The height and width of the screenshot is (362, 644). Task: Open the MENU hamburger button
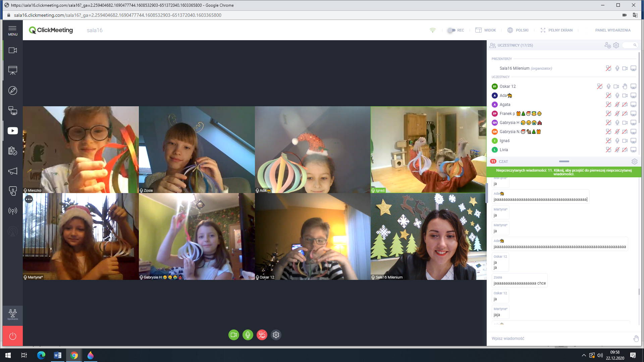click(13, 30)
